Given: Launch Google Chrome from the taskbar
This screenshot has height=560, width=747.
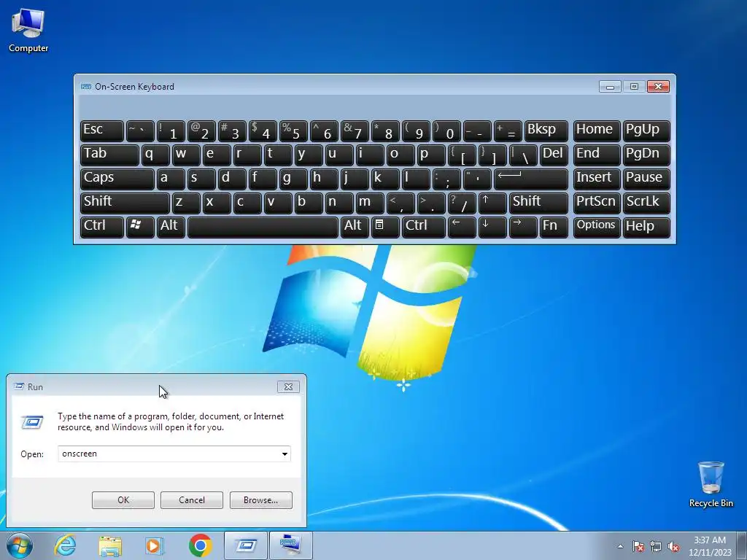Looking at the screenshot, I should pos(200,545).
